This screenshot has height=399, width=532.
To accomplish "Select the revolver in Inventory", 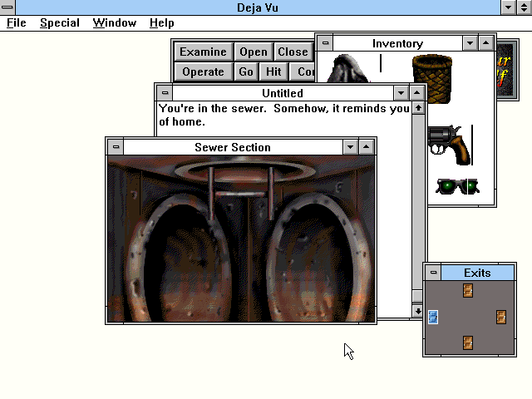I will tap(450, 145).
